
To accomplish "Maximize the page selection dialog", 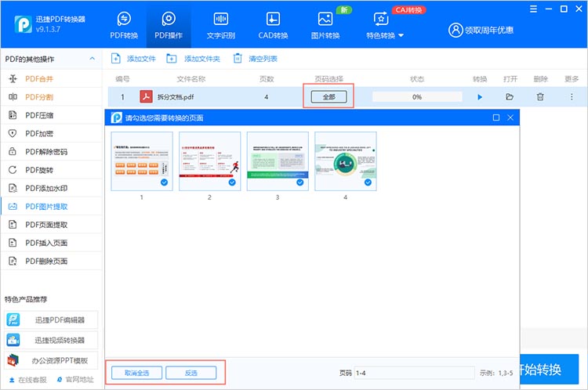I will point(496,117).
